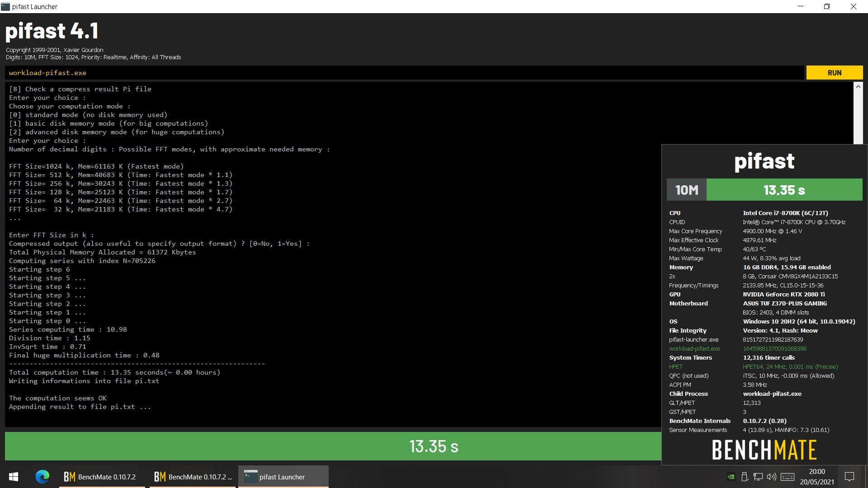
Task: Restore down the pifast Launcher window
Action: coord(827,6)
